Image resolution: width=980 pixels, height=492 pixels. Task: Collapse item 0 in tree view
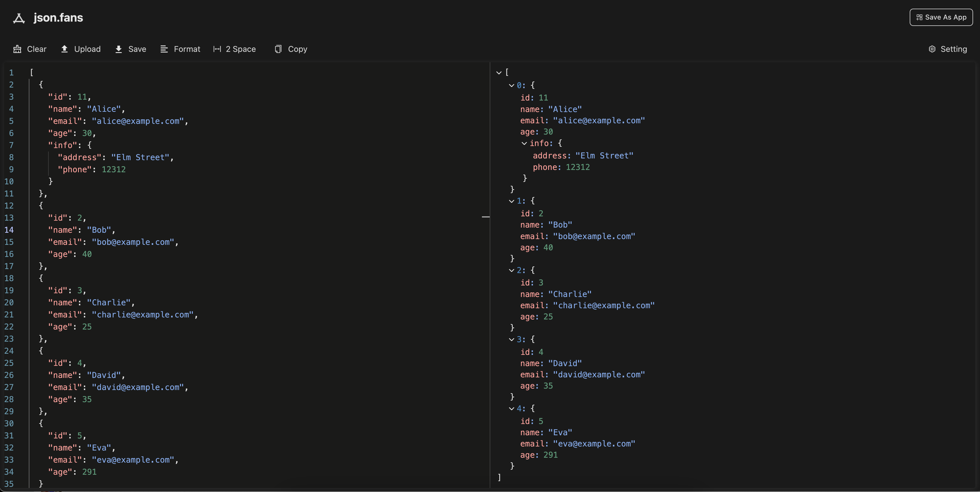pyautogui.click(x=511, y=86)
